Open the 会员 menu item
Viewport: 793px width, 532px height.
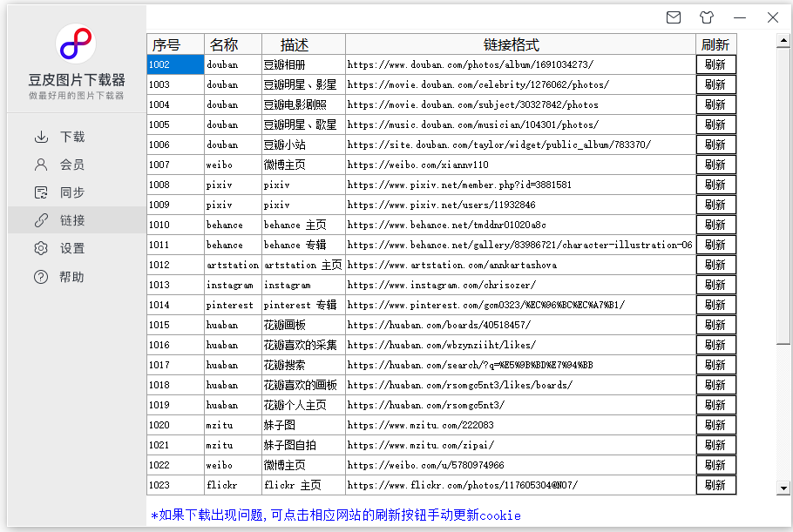[77, 165]
